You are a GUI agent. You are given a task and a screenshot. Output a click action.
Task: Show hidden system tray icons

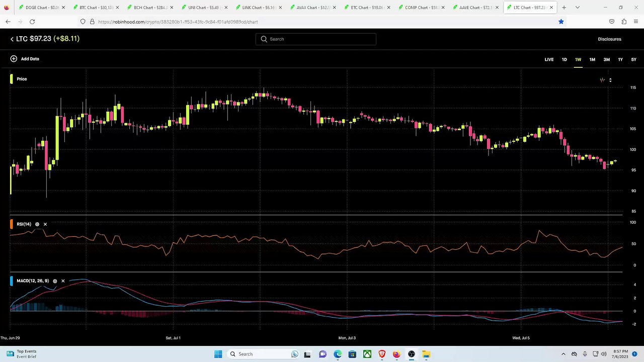(x=563, y=354)
